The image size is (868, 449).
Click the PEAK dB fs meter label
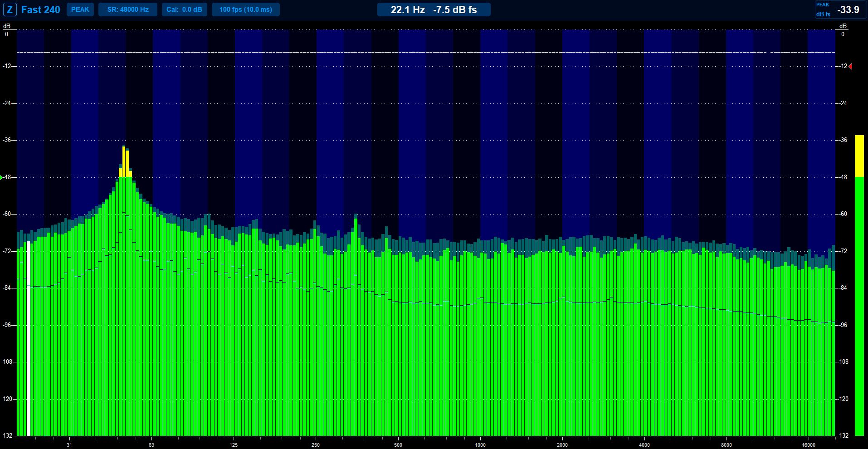coord(823,10)
